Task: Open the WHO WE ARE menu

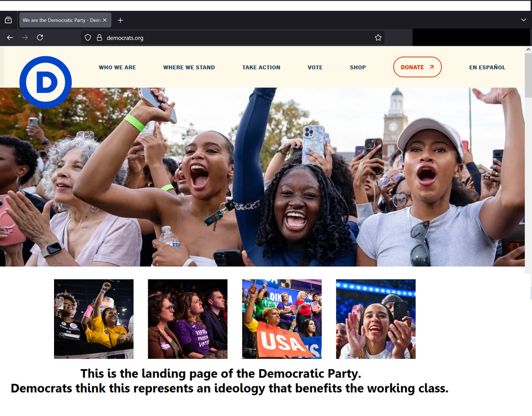Action: click(117, 67)
